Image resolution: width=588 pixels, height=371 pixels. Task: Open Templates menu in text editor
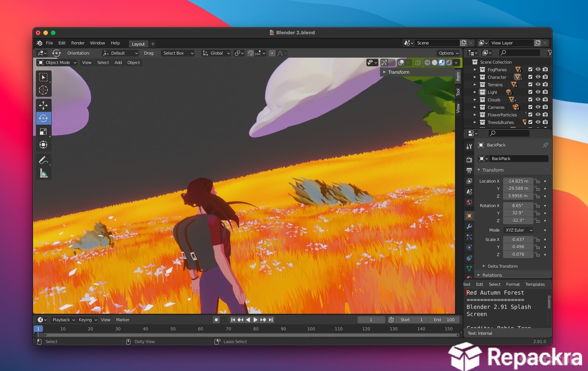click(535, 284)
